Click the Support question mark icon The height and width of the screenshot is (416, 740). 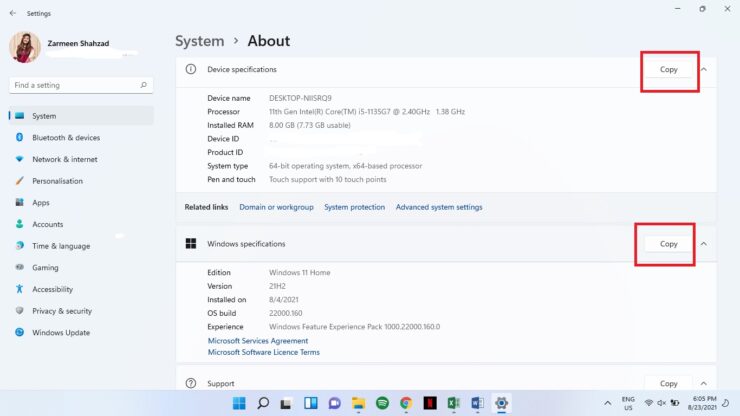191,383
